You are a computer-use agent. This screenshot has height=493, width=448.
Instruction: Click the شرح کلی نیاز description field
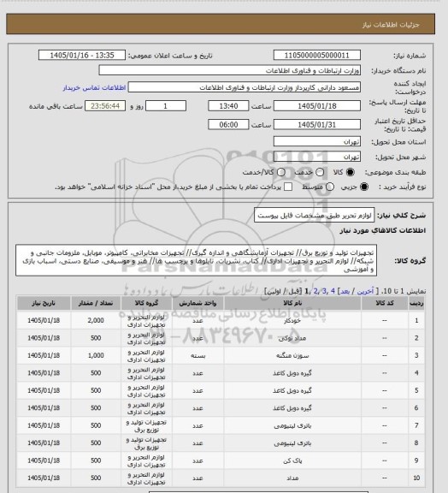(314, 216)
